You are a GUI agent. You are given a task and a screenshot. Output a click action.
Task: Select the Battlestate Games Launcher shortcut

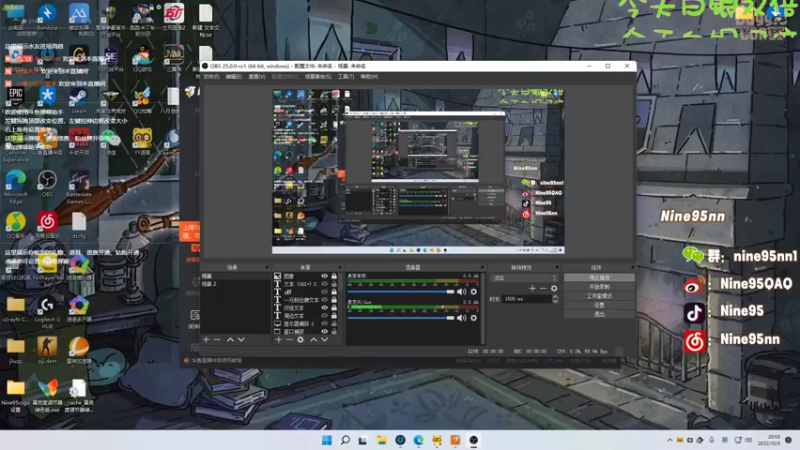(x=79, y=186)
